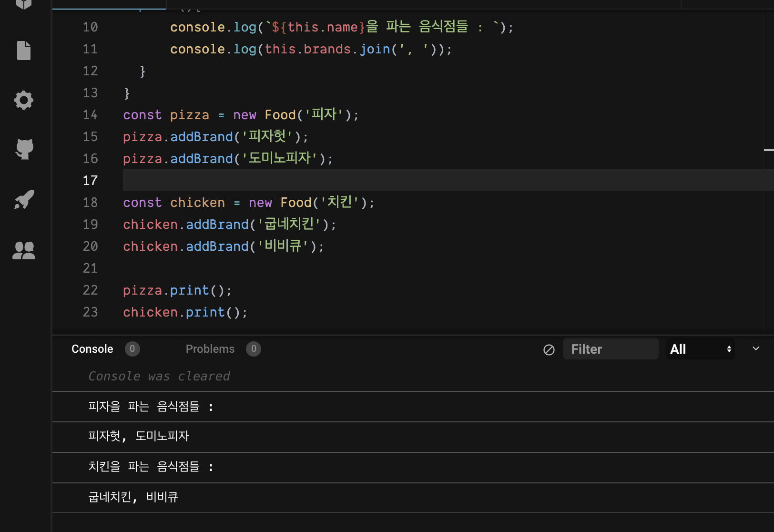Place cursor on empty line 17
The width and height of the screenshot is (774, 532).
click(x=448, y=180)
